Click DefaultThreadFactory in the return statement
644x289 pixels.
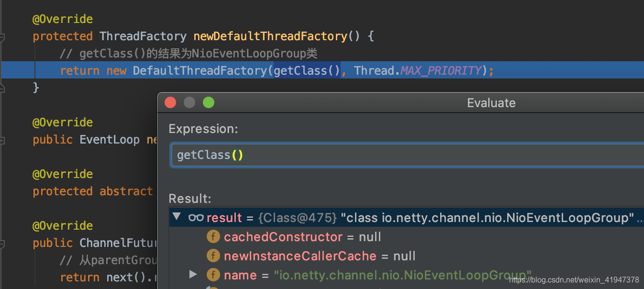(x=201, y=71)
